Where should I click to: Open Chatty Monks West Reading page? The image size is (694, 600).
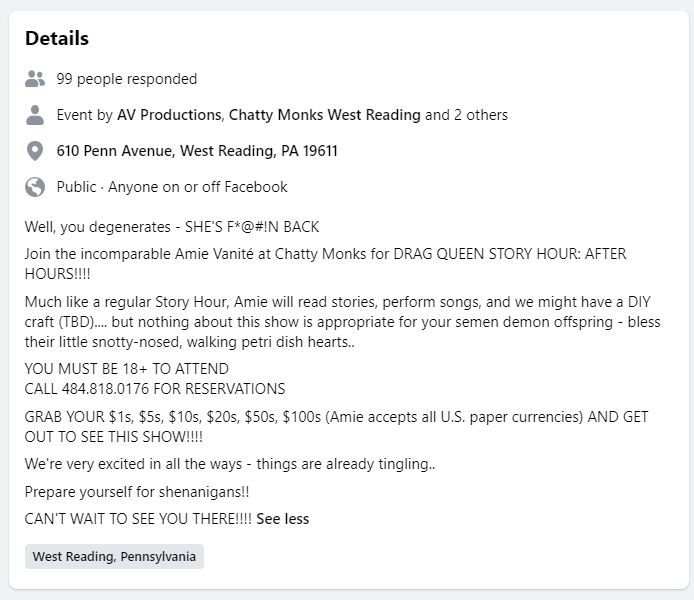coord(324,115)
